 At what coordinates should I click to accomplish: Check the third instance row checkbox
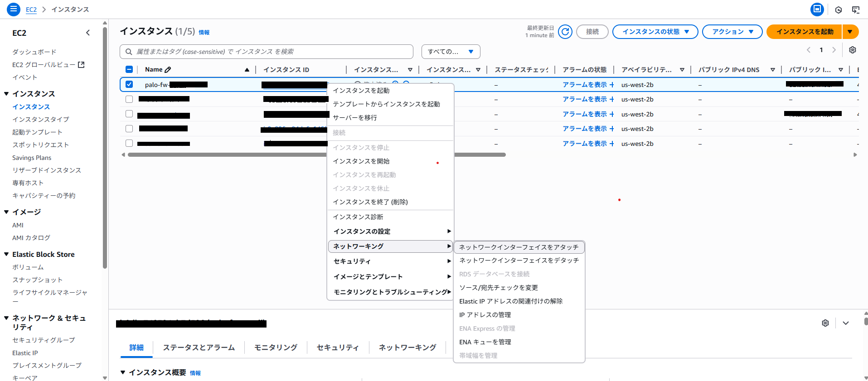tap(129, 114)
